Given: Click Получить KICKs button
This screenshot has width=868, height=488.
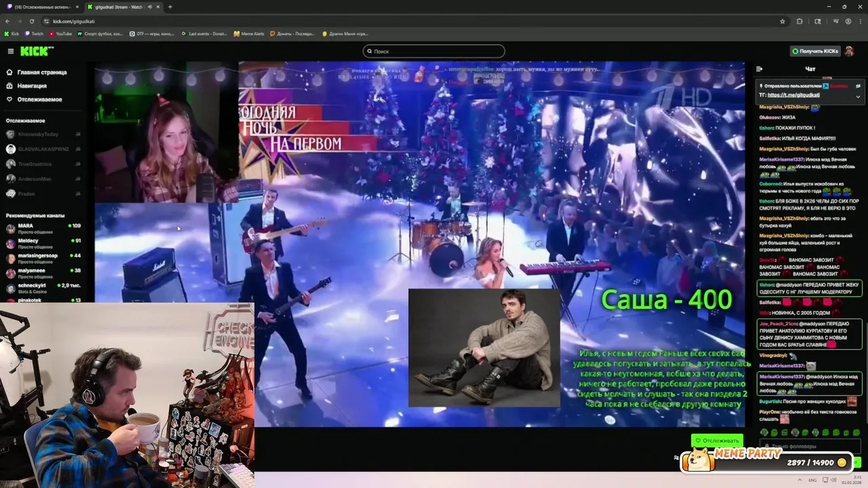Looking at the screenshot, I should 815,52.
